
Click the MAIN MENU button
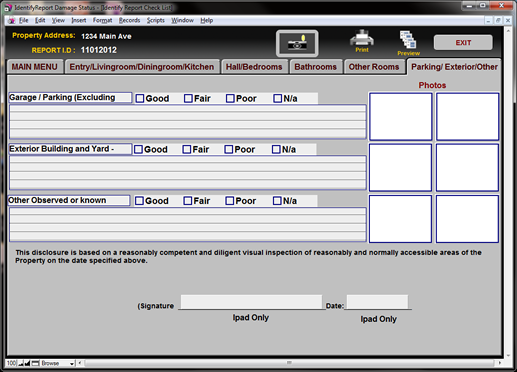(x=35, y=67)
